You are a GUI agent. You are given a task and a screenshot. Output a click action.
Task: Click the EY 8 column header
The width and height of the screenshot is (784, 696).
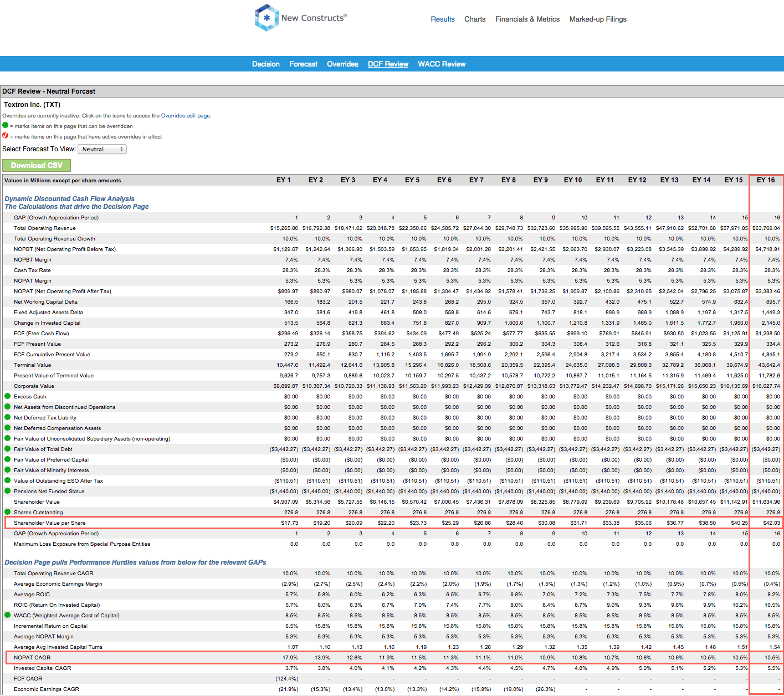509,180
